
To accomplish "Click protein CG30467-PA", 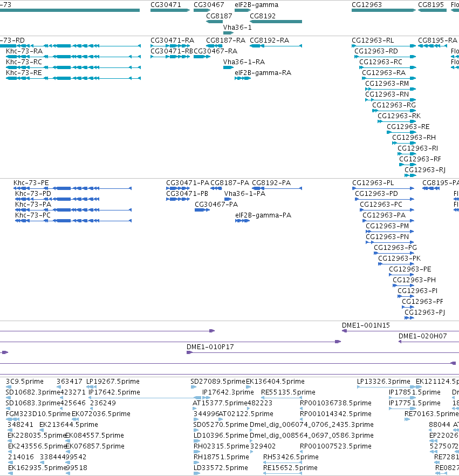I will pos(216,205).
